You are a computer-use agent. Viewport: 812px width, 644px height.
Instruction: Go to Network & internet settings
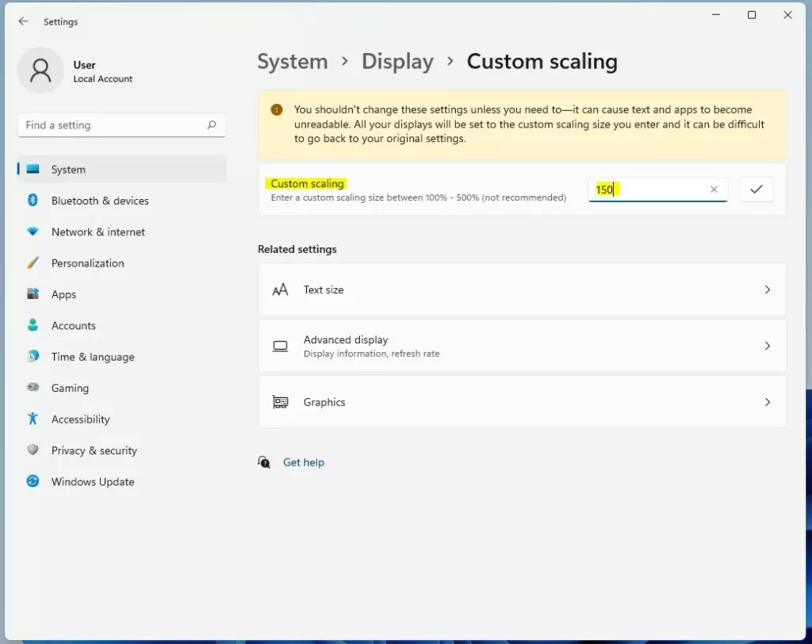[121, 232]
